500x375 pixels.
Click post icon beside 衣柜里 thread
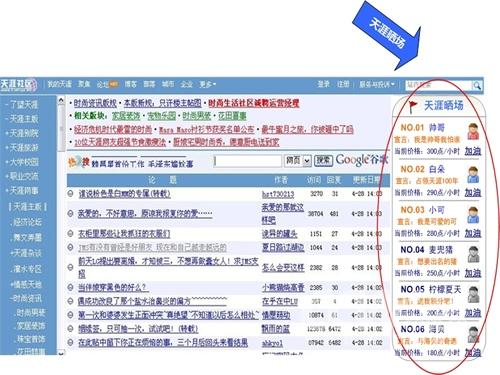(70, 233)
